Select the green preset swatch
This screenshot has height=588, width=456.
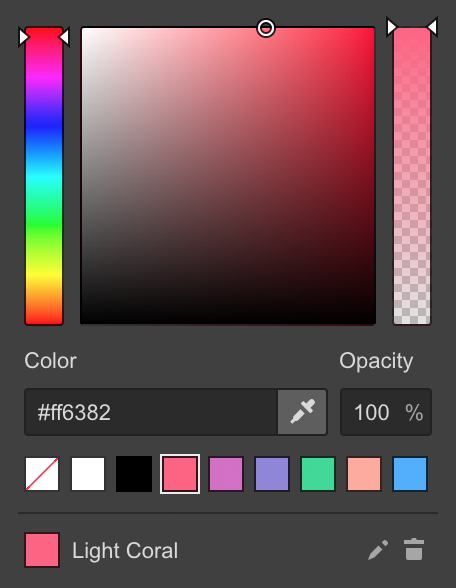point(318,474)
